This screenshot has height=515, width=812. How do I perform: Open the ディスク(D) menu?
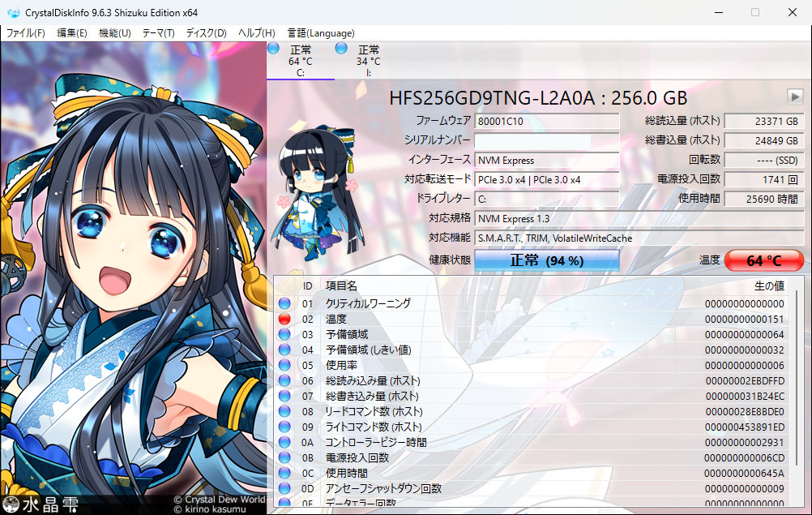[x=206, y=33]
